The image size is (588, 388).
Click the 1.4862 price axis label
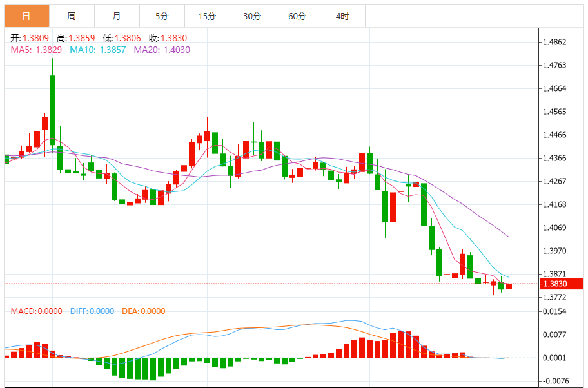pyautogui.click(x=554, y=42)
